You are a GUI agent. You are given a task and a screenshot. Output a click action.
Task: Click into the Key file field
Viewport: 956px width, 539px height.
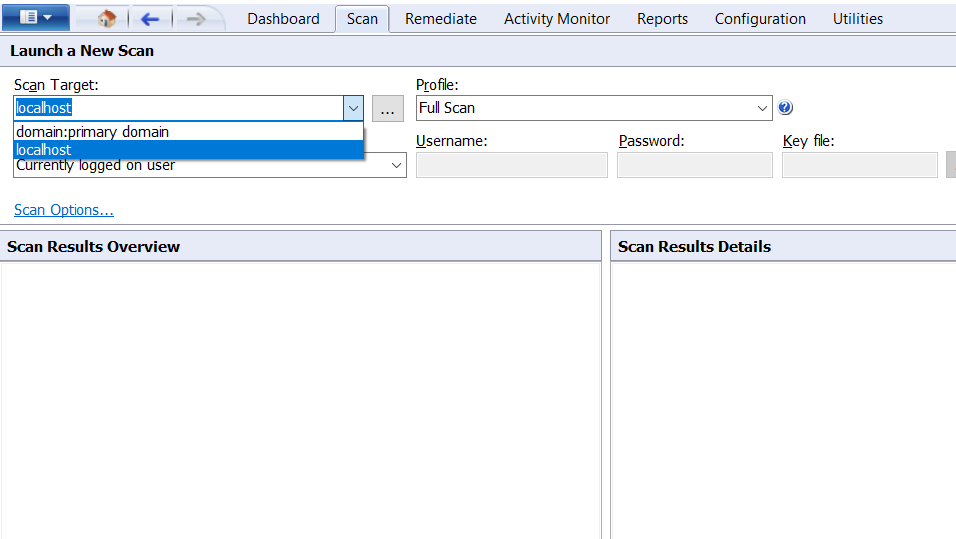(x=860, y=165)
